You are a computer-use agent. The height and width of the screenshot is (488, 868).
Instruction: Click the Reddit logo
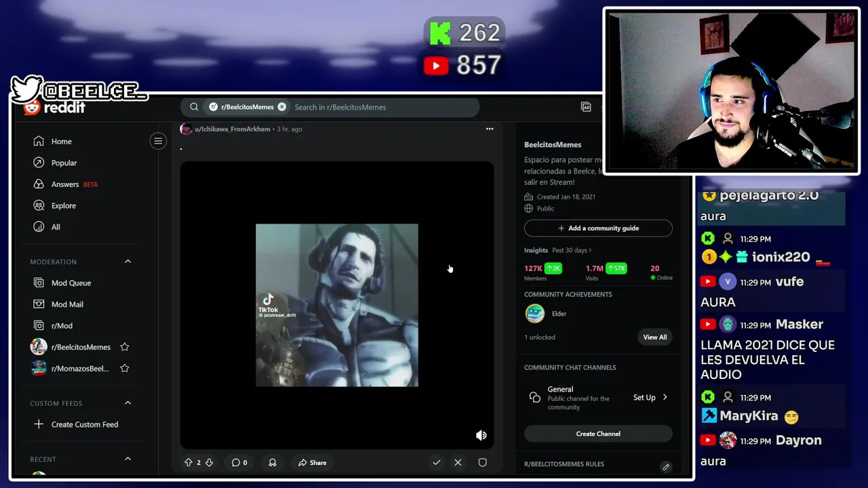54,107
